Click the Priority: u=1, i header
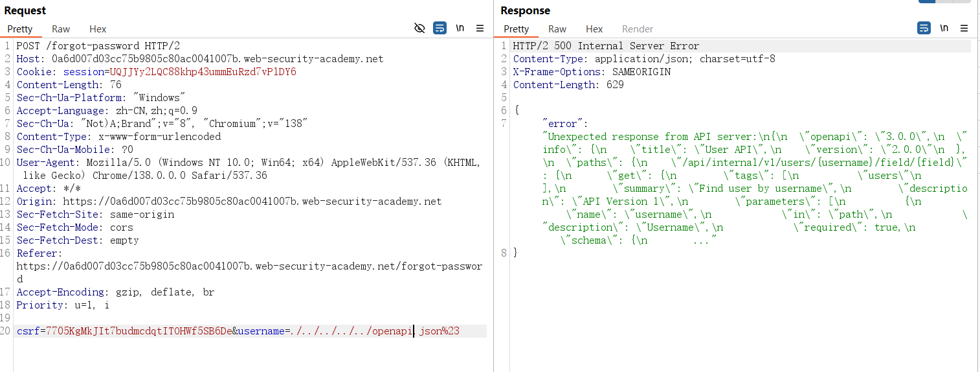The height and width of the screenshot is (372, 980). click(x=63, y=305)
